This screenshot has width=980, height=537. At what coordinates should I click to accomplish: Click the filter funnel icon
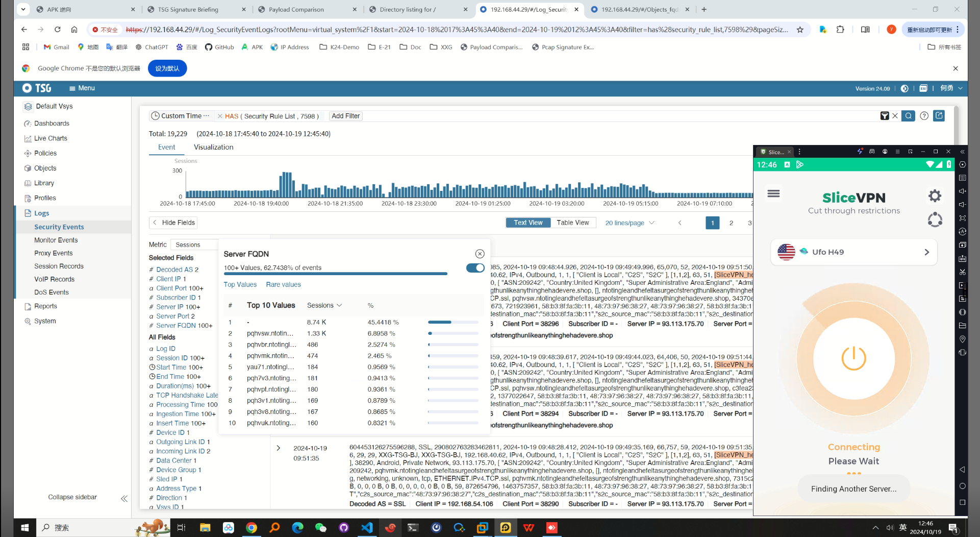pos(885,116)
